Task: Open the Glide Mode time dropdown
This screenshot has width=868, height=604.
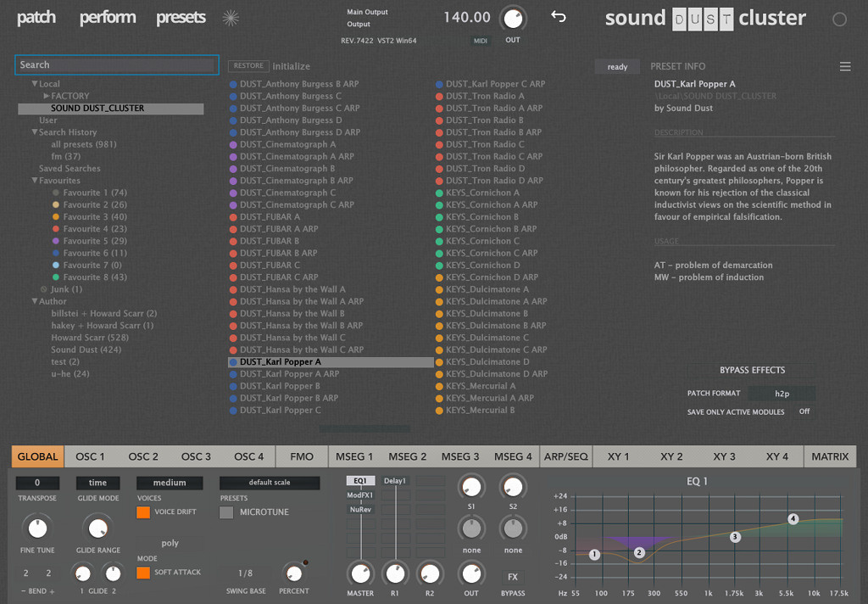Action: [x=97, y=483]
